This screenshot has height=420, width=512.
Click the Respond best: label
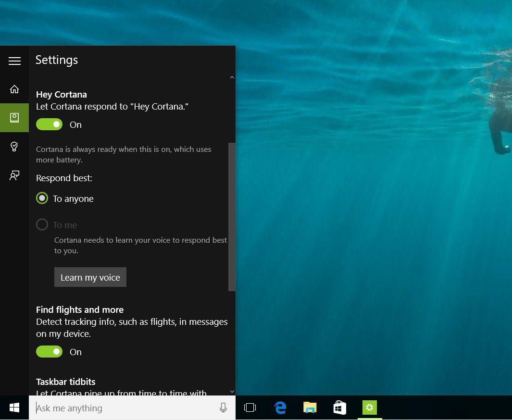pyautogui.click(x=64, y=178)
